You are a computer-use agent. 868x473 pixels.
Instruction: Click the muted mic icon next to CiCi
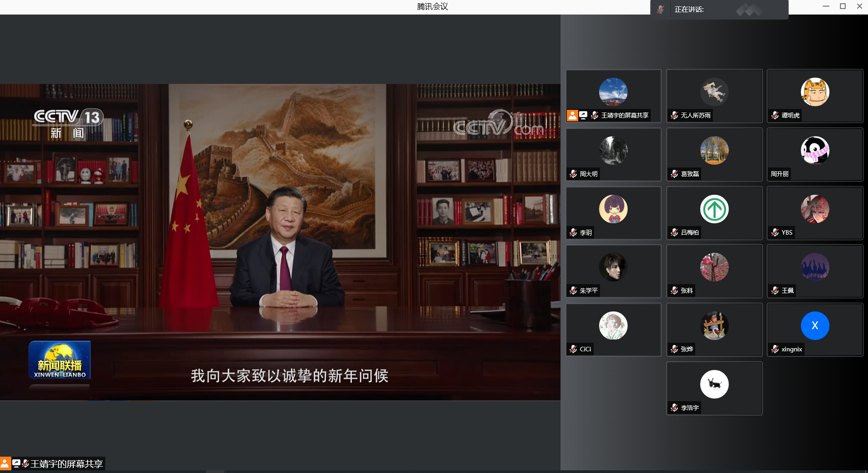(x=573, y=349)
